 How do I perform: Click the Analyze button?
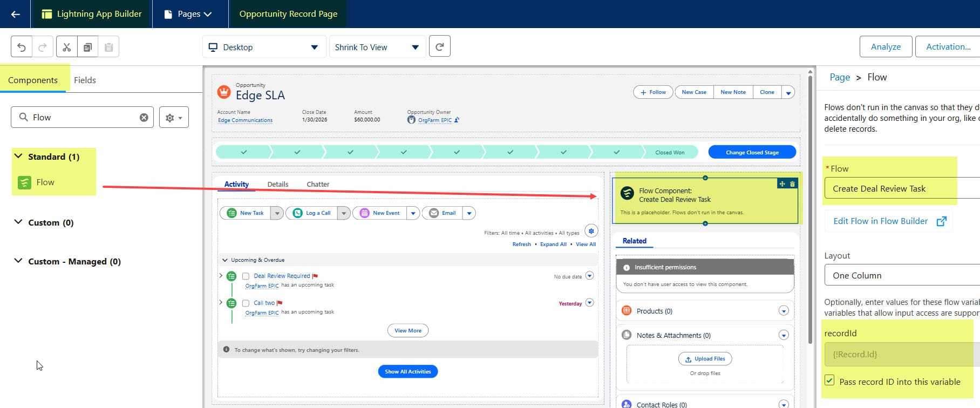pos(886,46)
